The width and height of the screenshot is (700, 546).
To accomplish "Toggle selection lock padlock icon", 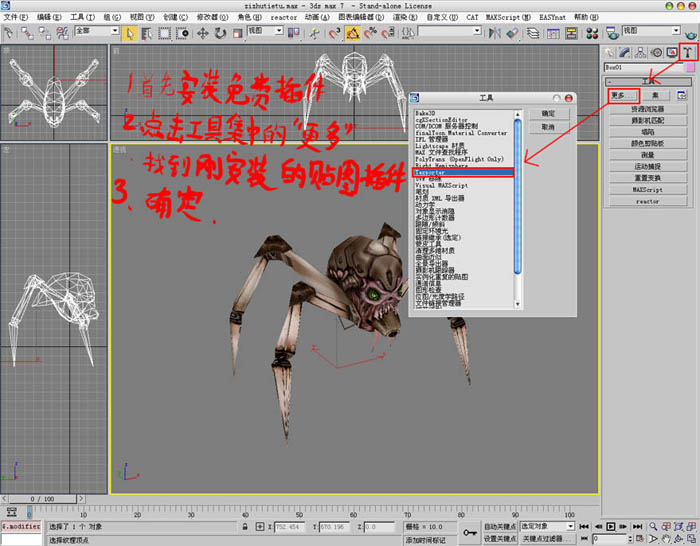I will [245, 527].
